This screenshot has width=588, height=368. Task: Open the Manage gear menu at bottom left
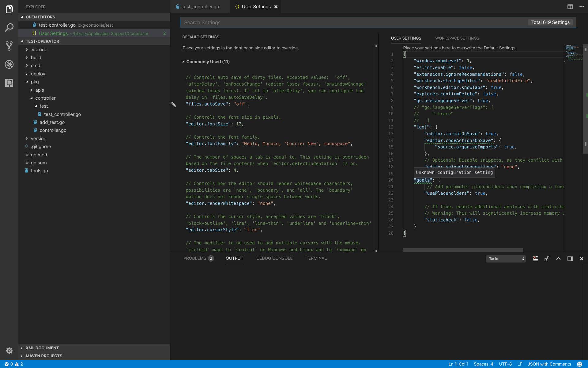click(9, 351)
